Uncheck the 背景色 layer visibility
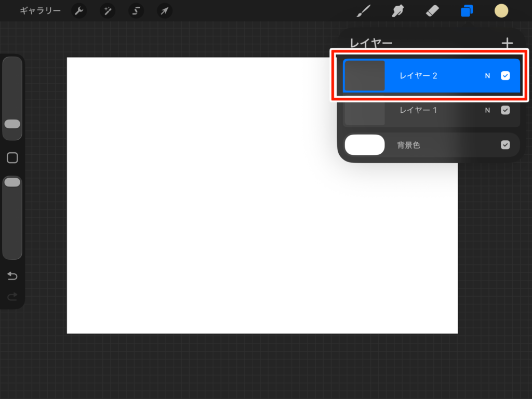Viewport: 532px width, 399px height. point(505,145)
